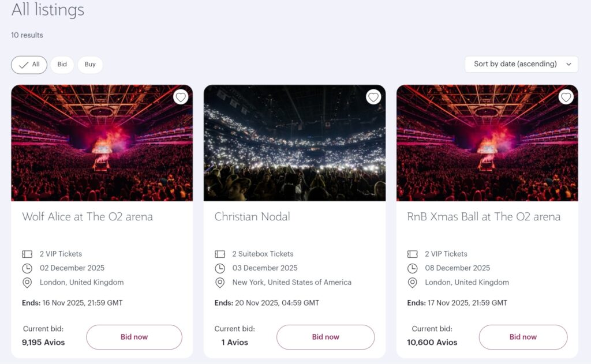Open the Christian Nodal concert photo

294,142
